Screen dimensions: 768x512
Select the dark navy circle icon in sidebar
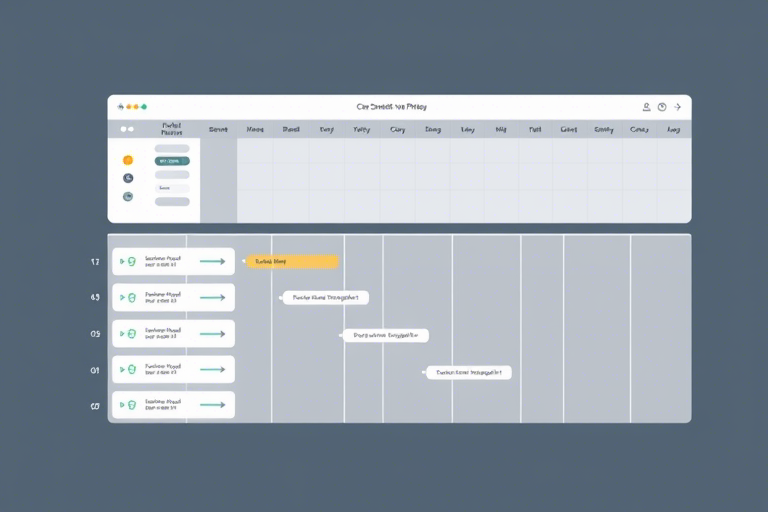click(x=128, y=178)
